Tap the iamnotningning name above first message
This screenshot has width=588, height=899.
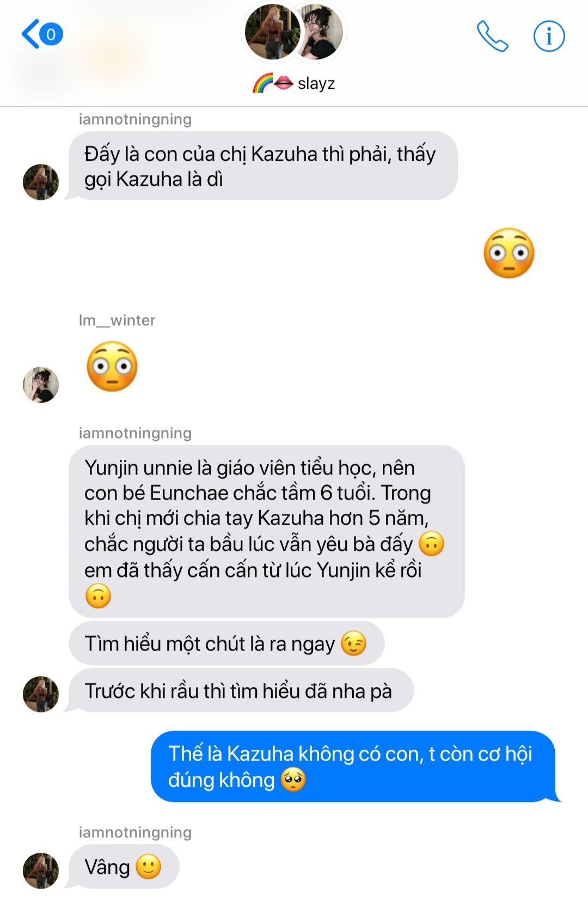[135, 119]
